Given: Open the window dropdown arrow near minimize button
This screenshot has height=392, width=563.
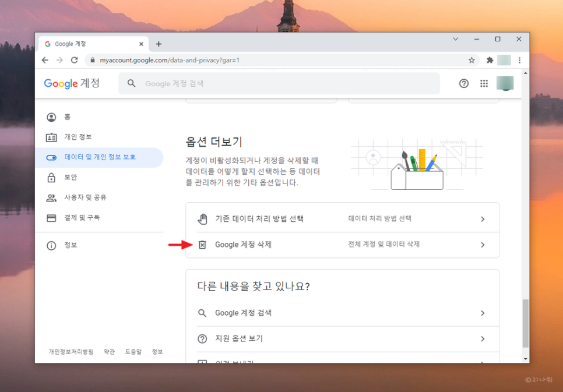Looking at the screenshot, I should pyautogui.click(x=455, y=38).
